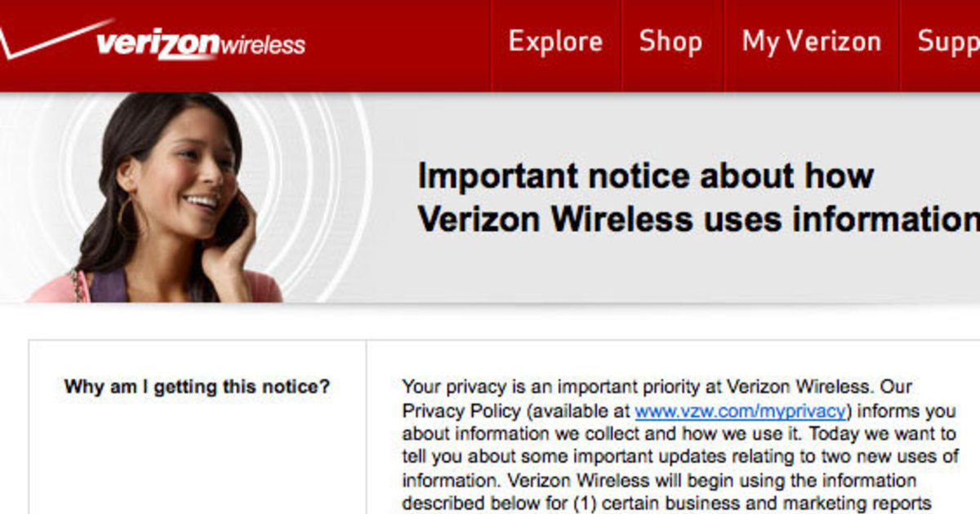Image resolution: width=980 pixels, height=514 pixels.
Task: Click the border of the notice box
Action: (29, 408)
